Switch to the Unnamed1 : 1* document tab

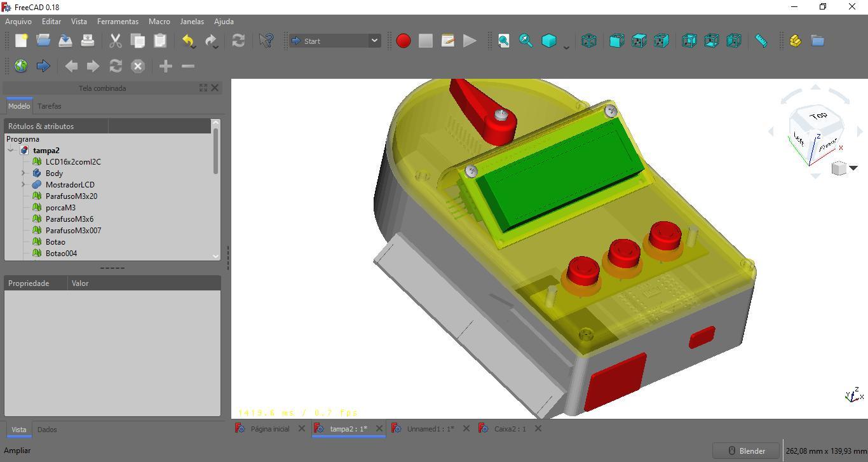(x=430, y=429)
